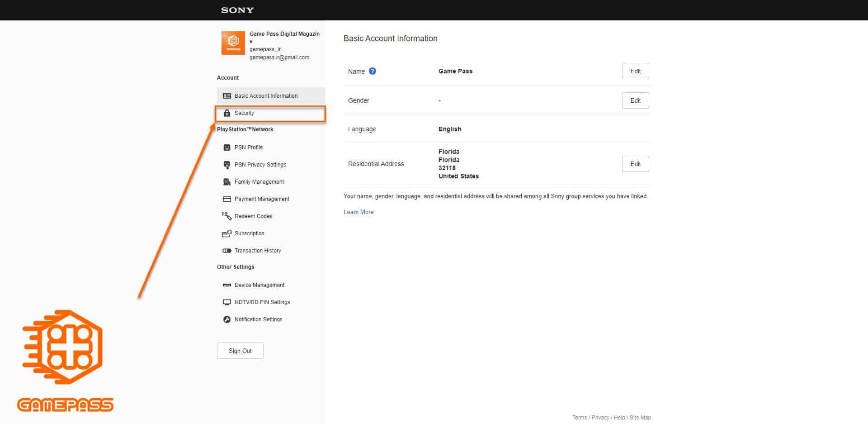Open the Site Map footer link
The height and width of the screenshot is (424, 868).
click(x=640, y=418)
